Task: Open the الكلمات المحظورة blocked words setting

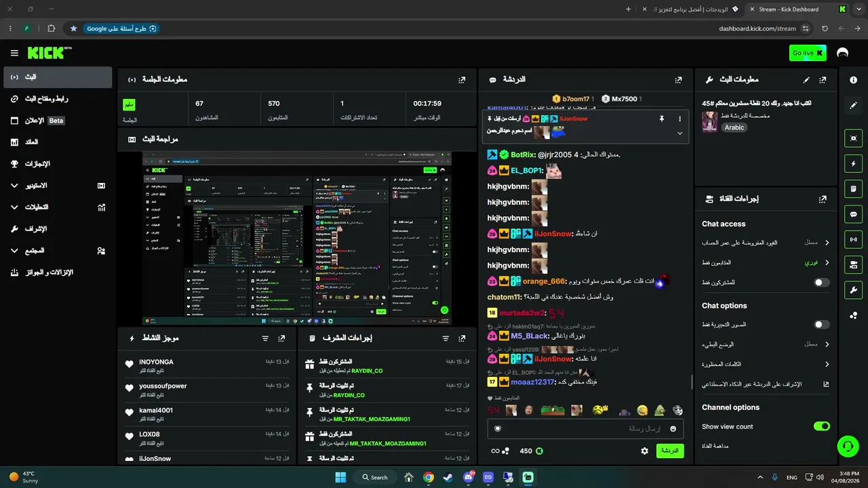Action: (766, 364)
